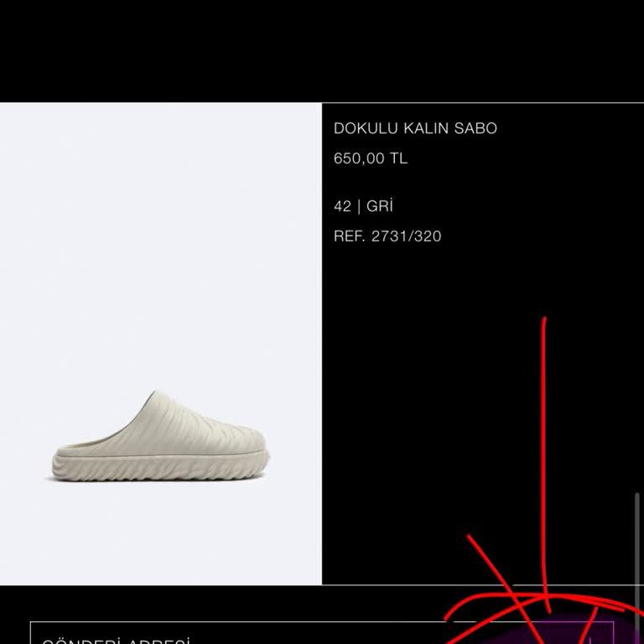The height and width of the screenshot is (644, 644).
Task: Click the size 42 value
Action: pos(342,206)
